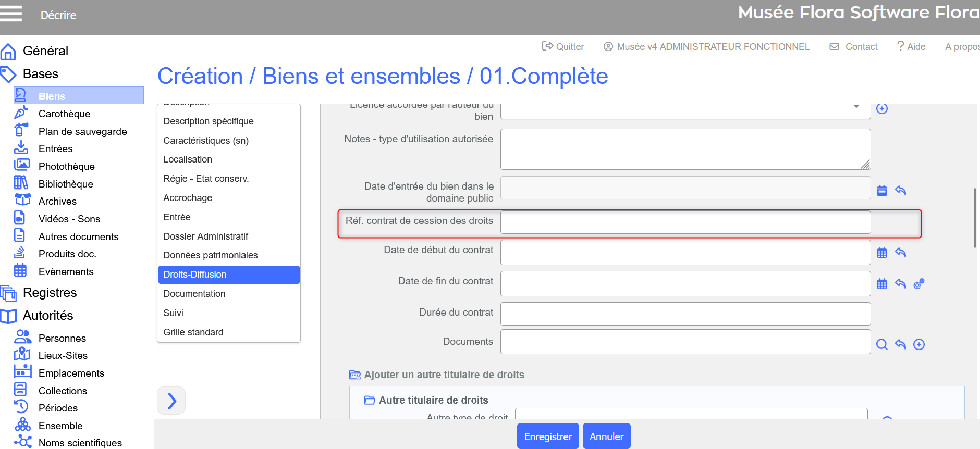This screenshot has height=449, width=980.
Task: Click the vertical scrollbar on the right
Action: [x=975, y=218]
